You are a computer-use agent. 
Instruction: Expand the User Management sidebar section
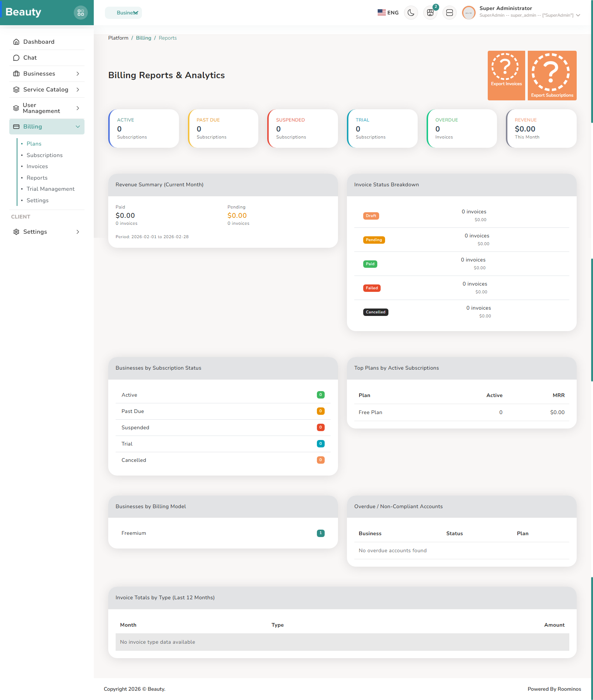77,108
